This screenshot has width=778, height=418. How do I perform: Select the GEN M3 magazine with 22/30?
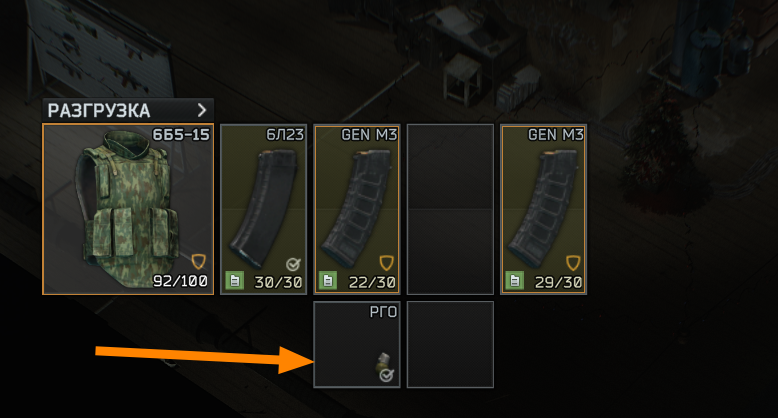click(x=357, y=209)
